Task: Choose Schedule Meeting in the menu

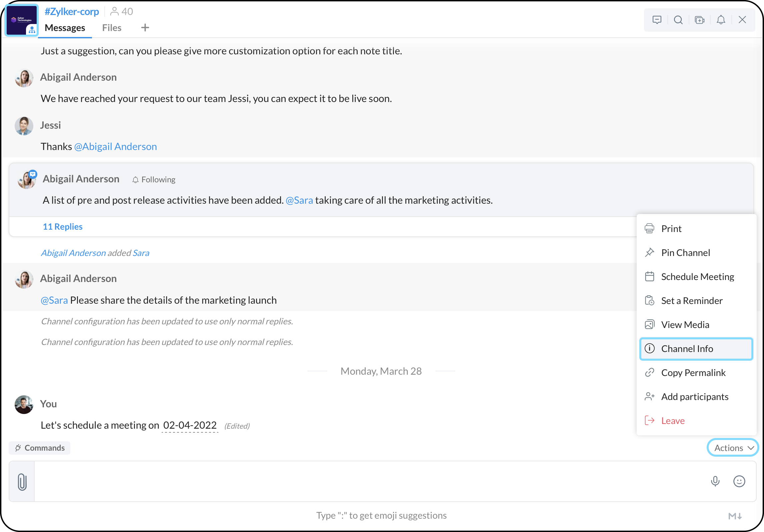Action: 697,277
